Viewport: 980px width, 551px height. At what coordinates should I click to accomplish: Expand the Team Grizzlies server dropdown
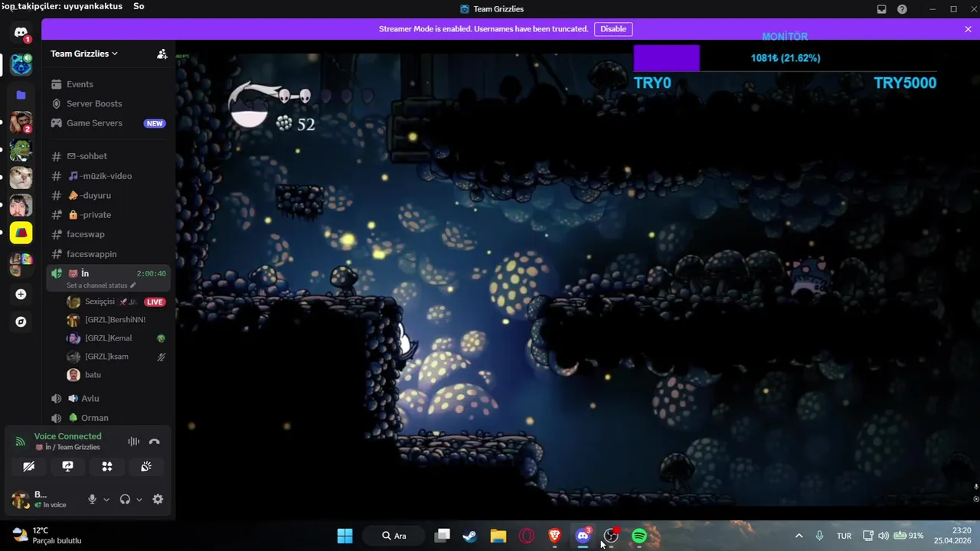(x=84, y=54)
